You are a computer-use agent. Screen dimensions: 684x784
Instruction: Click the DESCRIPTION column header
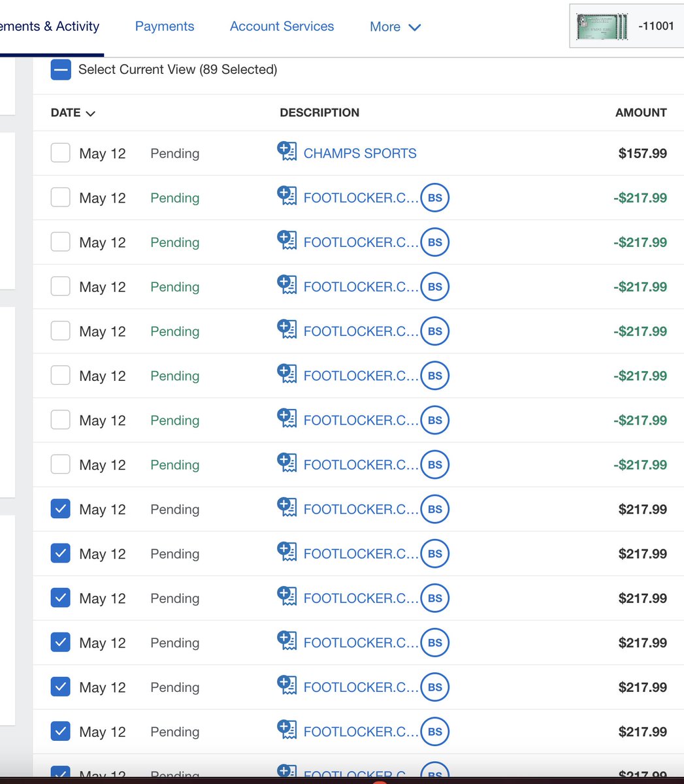(x=319, y=112)
